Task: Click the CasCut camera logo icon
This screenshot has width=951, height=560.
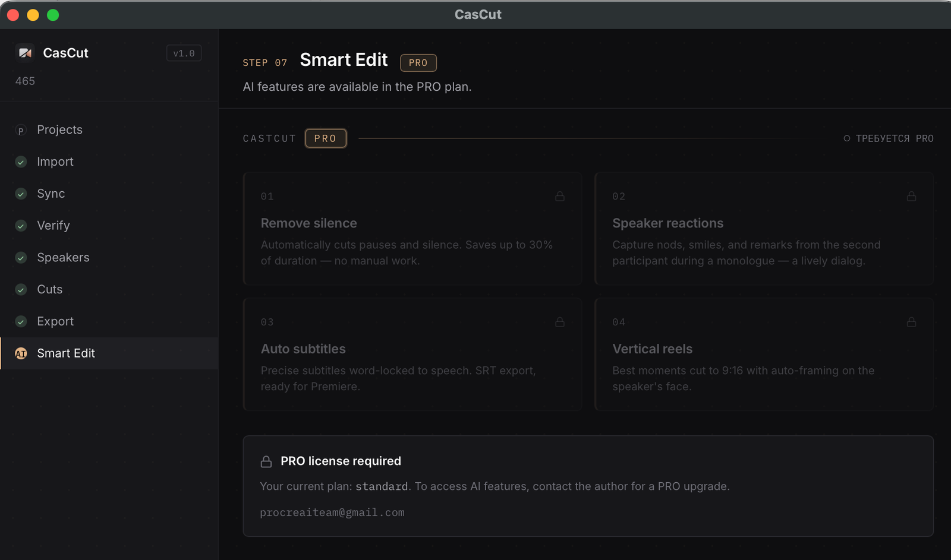Action: click(25, 53)
